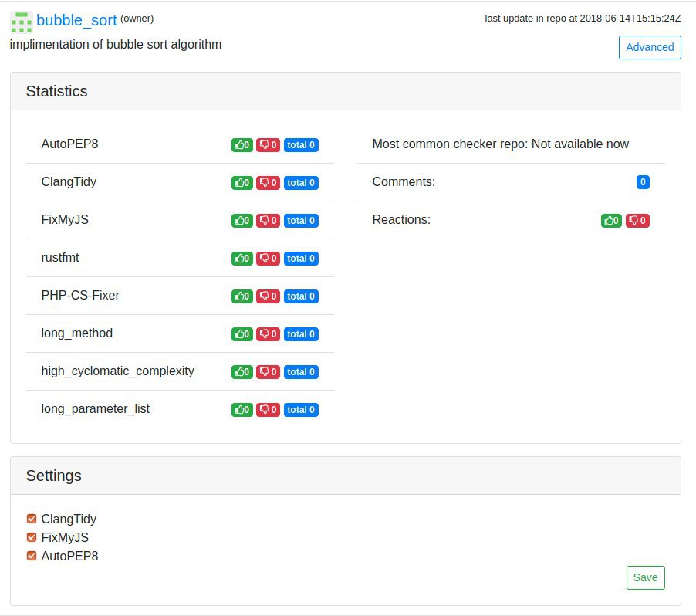The image size is (696, 616).
Task: Click ClangTidy thumbs-up badge
Action: click(x=242, y=182)
